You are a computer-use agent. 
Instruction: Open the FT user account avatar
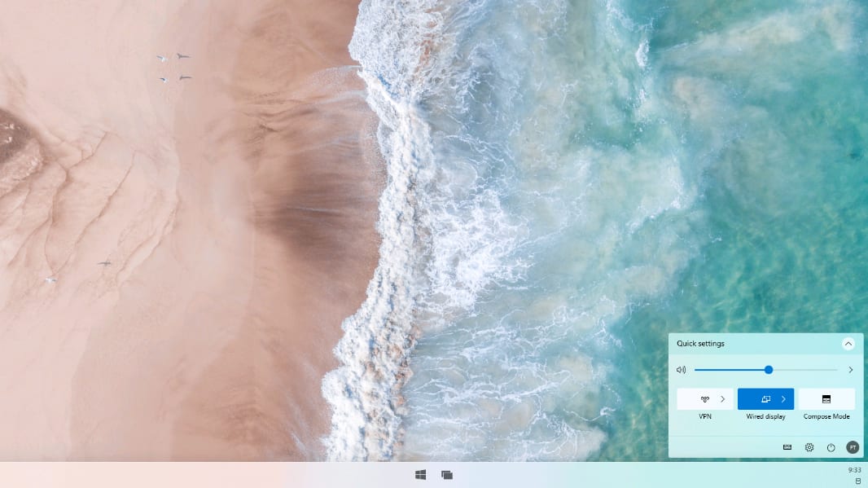tap(853, 447)
